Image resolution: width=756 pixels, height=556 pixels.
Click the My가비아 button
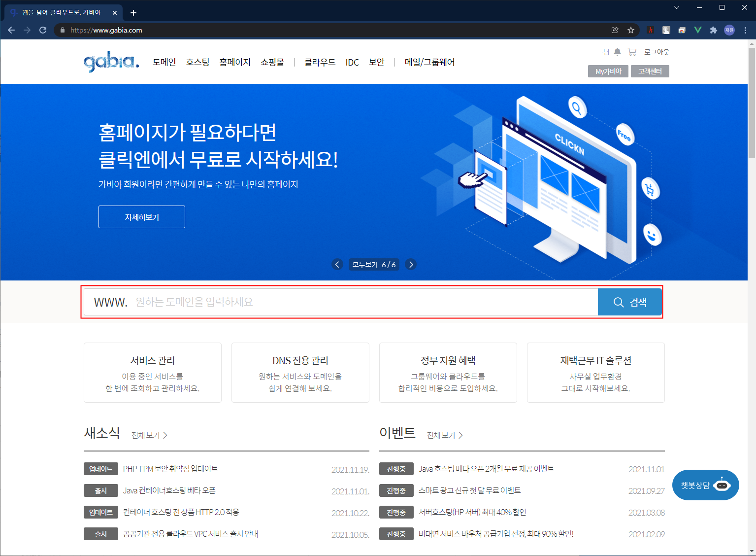click(x=608, y=71)
